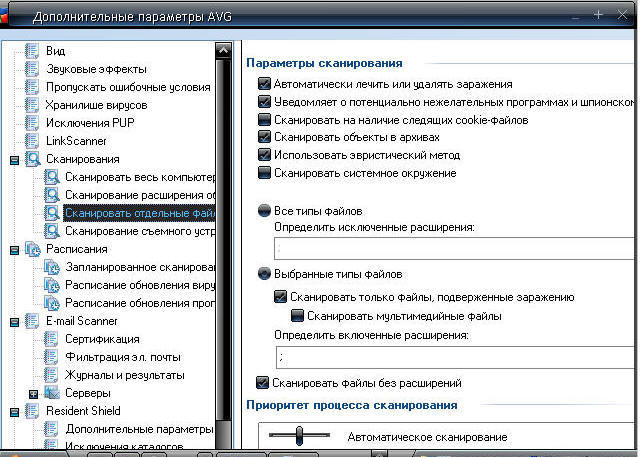Collapse the Сканирования tree node
Viewport: 640px width, 457px height.
[13, 160]
